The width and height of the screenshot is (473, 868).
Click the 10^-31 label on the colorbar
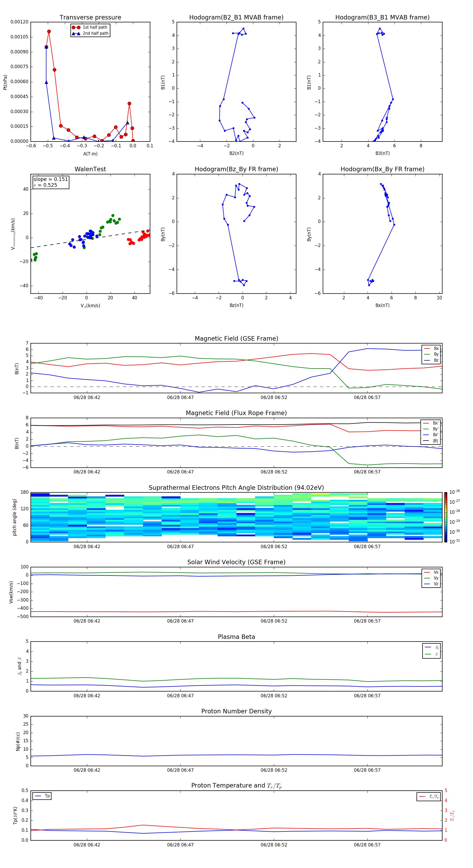coord(454,542)
